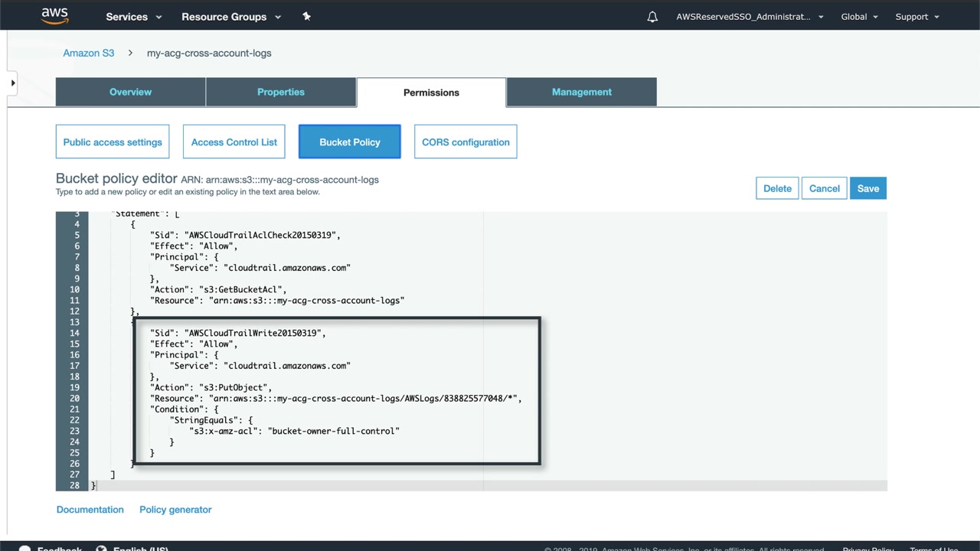Expand the left sidebar arrow
The height and width of the screenshot is (551, 980).
[12, 83]
